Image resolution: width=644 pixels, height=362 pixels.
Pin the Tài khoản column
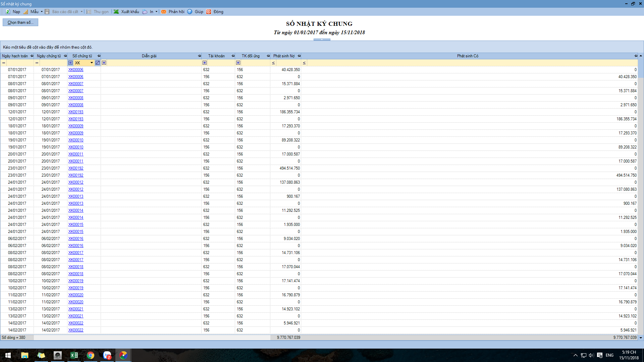point(233,56)
